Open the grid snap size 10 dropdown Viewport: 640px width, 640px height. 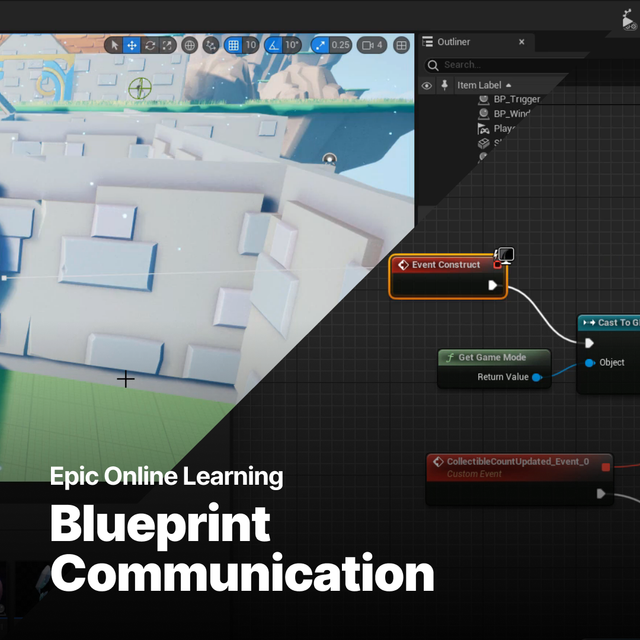click(x=251, y=45)
